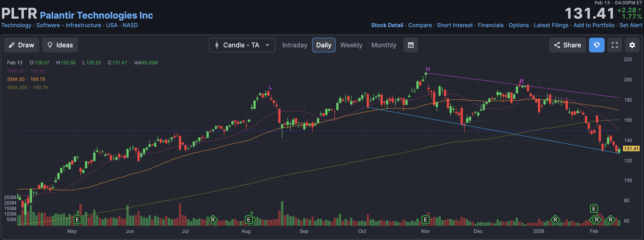The width and height of the screenshot is (644, 240).
Task: Open the NASD exchange link
Action: click(x=130, y=25)
